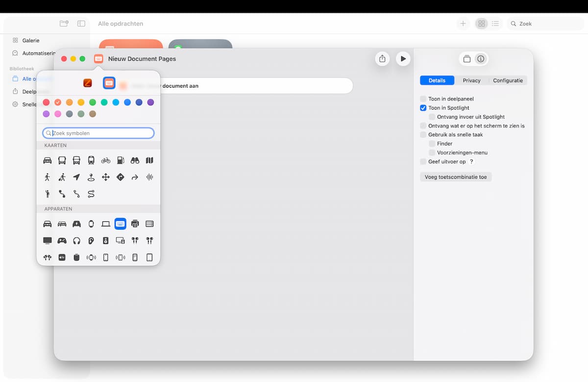Choose the S-shaped route symbol

[x=91, y=194]
